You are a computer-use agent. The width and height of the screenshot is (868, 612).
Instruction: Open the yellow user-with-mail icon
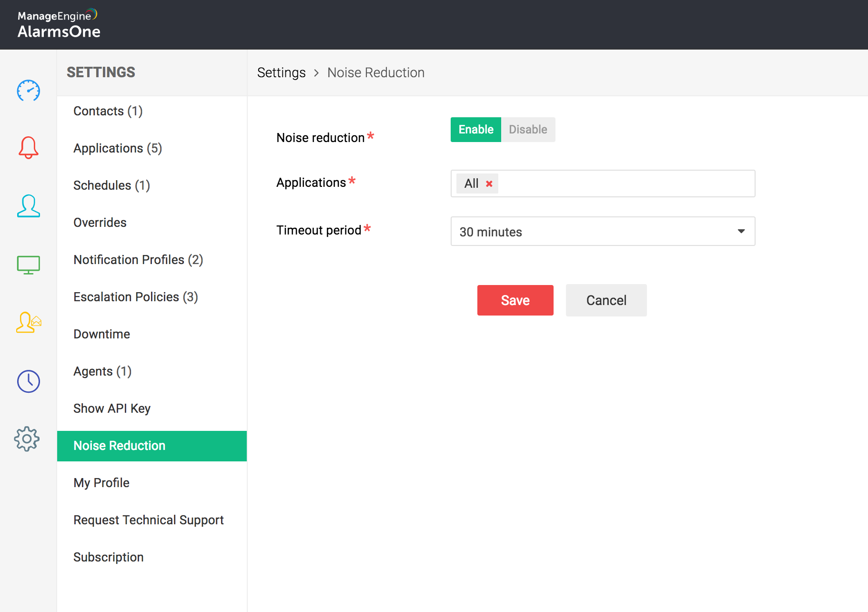point(29,323)
